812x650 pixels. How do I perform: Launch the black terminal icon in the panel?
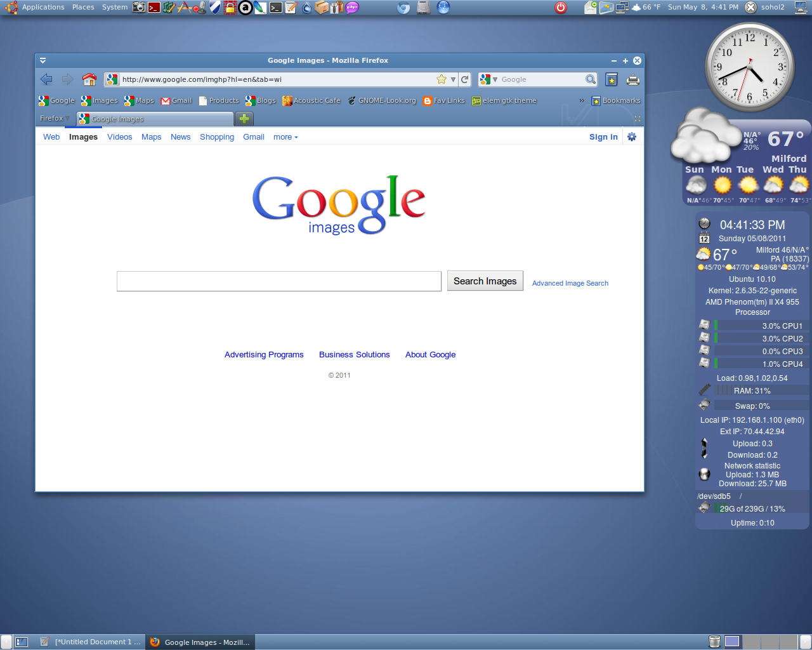[275, 8]
